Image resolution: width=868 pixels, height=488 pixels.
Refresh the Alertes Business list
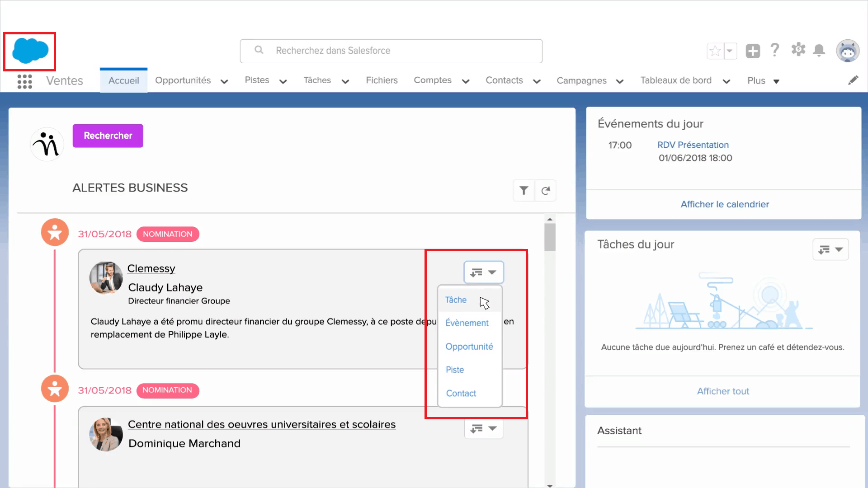tap(546, 191)
